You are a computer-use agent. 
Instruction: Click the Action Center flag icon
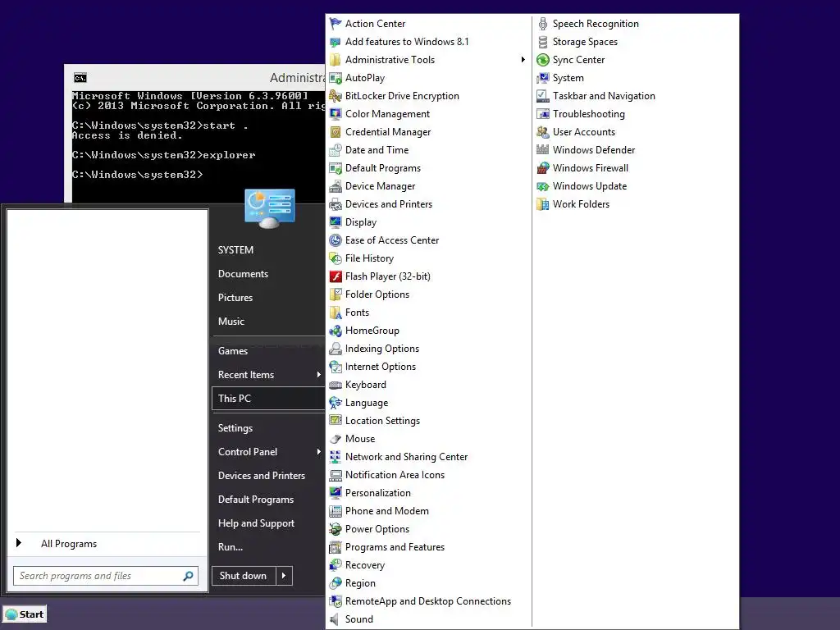(x=336, y=24)
